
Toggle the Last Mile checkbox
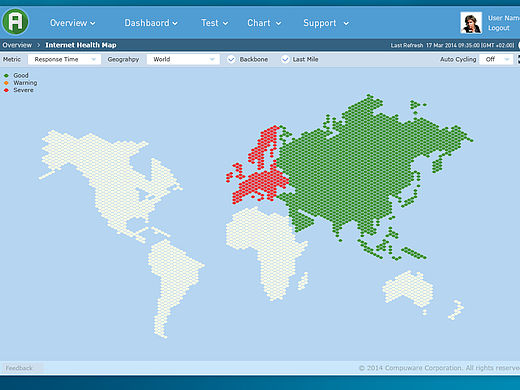[285, 59]
